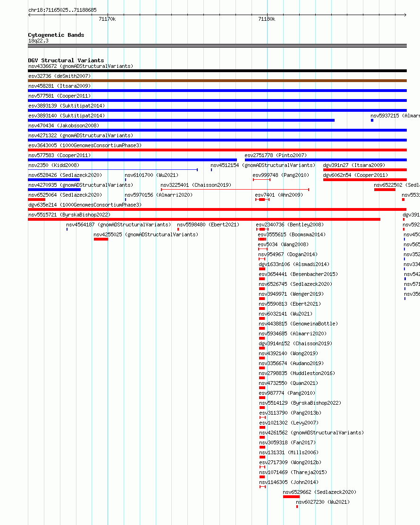420x525 pixels.
Task: Open nsv3225401 Chaisson2019 label
Action: click(196, 185)
